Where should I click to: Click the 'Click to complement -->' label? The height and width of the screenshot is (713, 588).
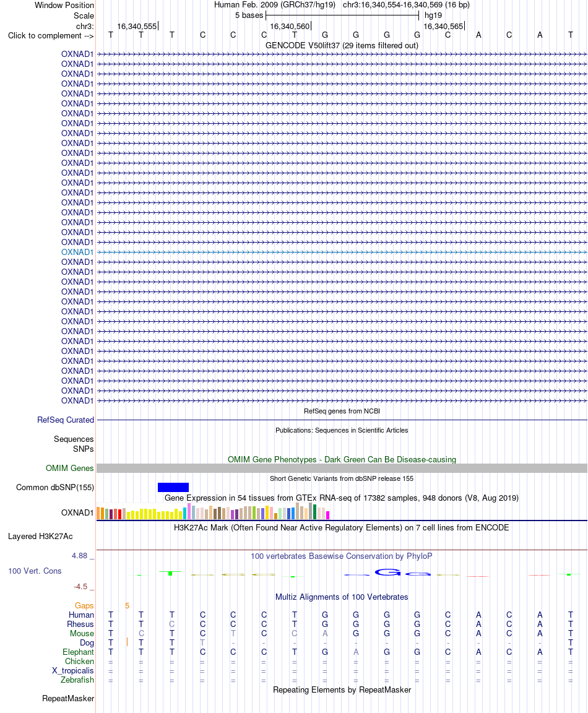click(x=51, y=35)
